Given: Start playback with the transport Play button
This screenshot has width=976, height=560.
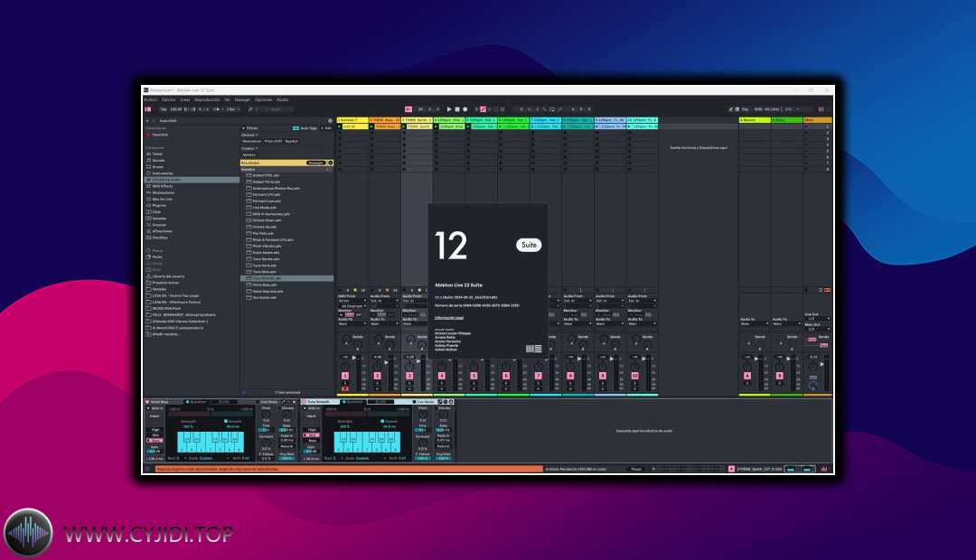Looking at the screenshot, I should pyautogui.click(x=449, y=109).
